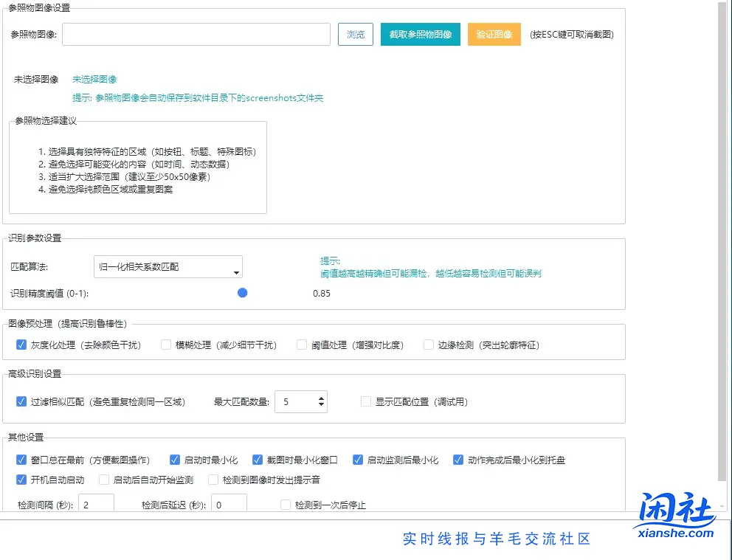Viewport: 732px width, 560px height.
Task: Enable the 显示匹配位置 checkbox
Action: click(x=366, y=402)
